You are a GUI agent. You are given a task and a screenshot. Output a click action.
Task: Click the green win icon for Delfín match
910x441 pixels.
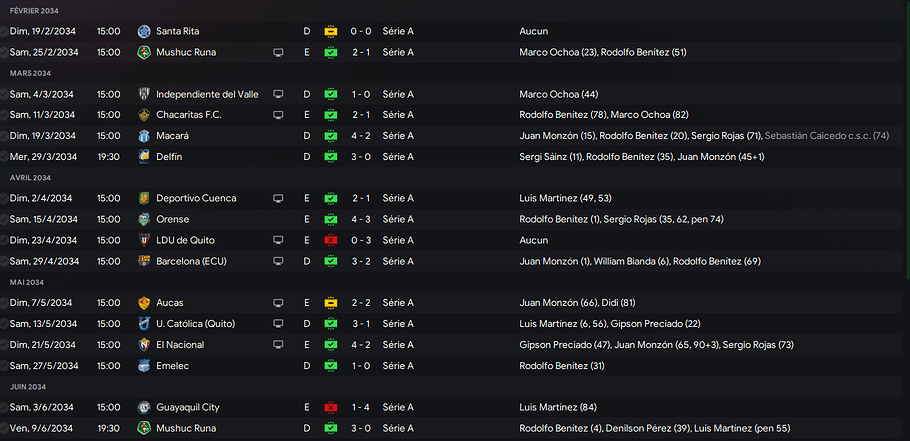[x=331, y=157]
